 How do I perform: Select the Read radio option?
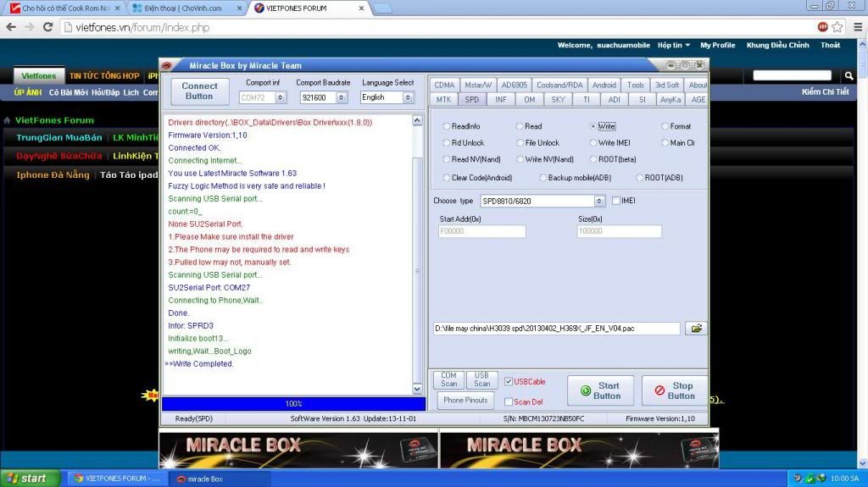click(x=520, y=126)
